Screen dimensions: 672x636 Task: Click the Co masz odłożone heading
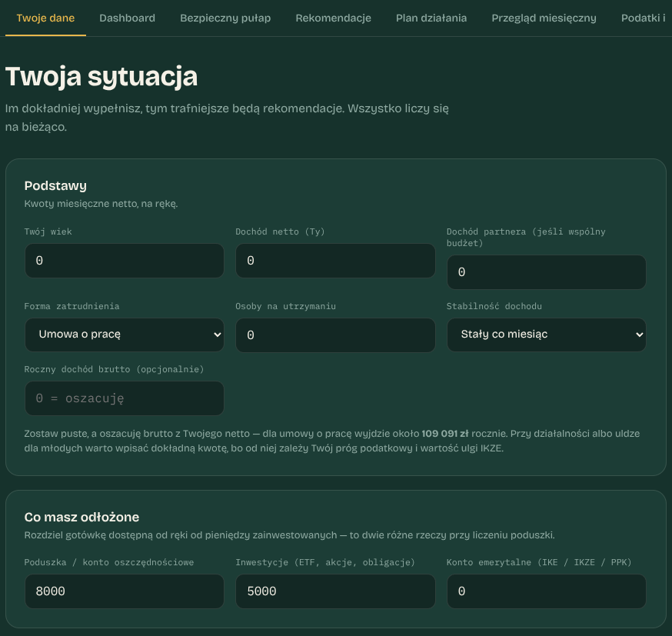[82, 517]
